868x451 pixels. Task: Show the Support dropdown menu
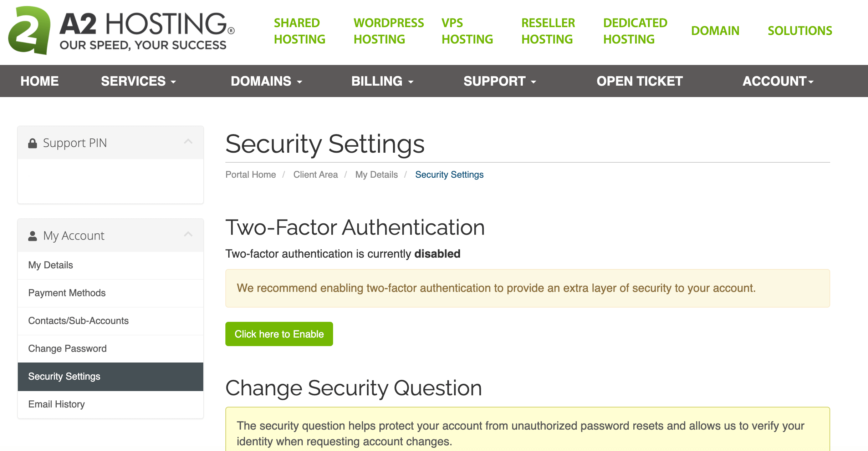[500, 81]
